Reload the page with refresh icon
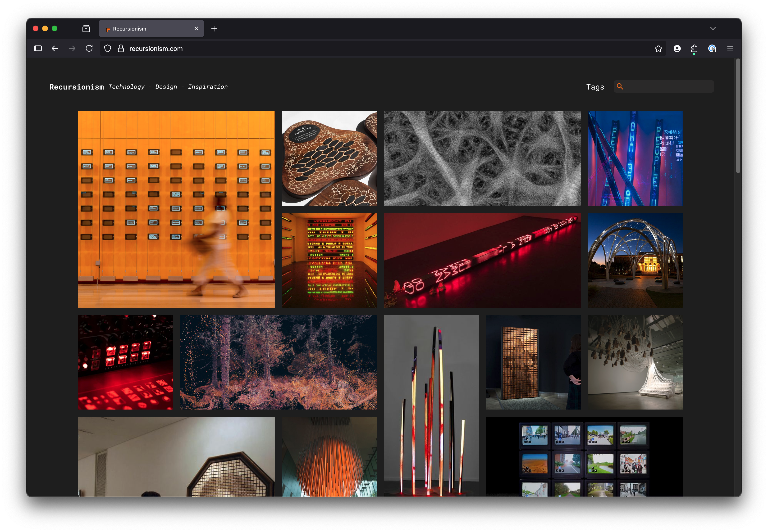The height and width of the screenshot is (532, 768). (x=89, y=49)
